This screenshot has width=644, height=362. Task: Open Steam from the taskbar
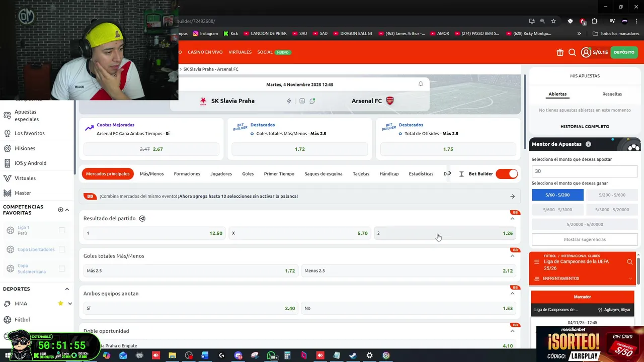point(353,355)
